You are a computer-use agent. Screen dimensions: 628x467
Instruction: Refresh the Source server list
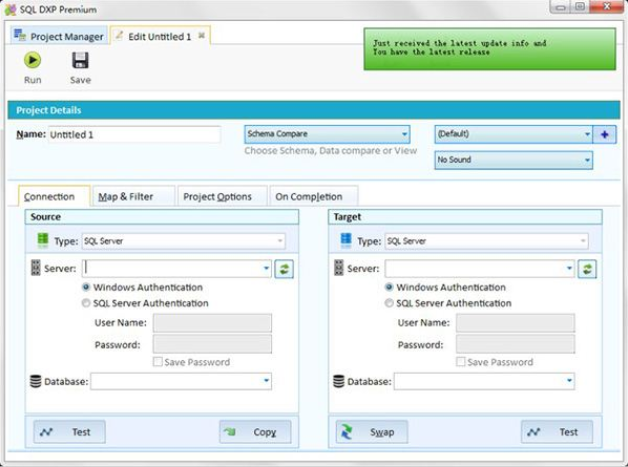click(x=284, y=268)
